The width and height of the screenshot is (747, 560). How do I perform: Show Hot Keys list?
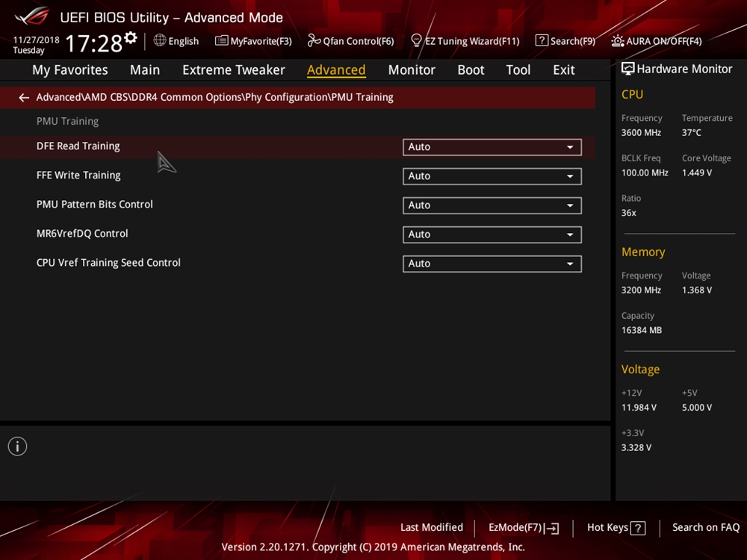616,528
